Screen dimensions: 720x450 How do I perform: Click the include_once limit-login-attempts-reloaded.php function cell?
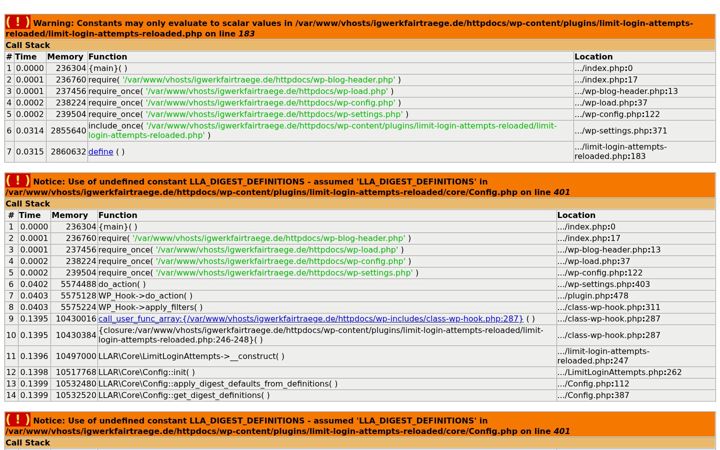click(x=330, y=130)
